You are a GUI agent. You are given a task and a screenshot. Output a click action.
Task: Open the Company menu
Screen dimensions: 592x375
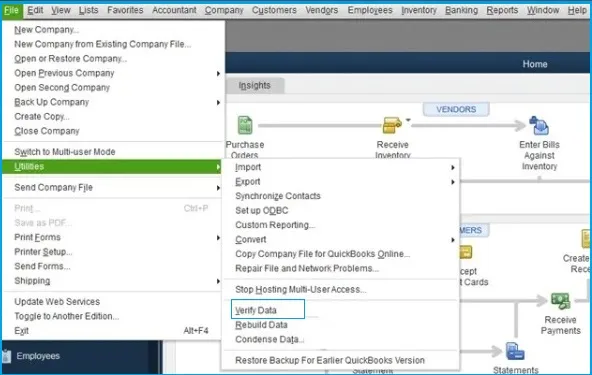coord(224,10)
